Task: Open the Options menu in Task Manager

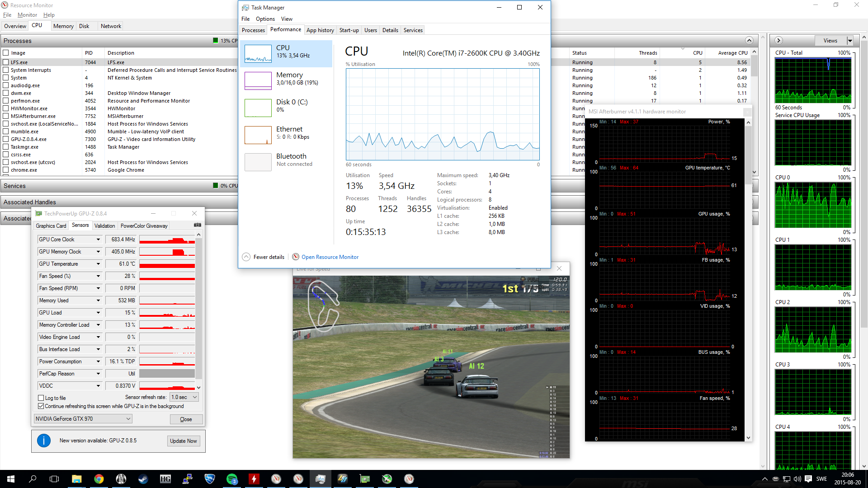Action: (265, 19)
